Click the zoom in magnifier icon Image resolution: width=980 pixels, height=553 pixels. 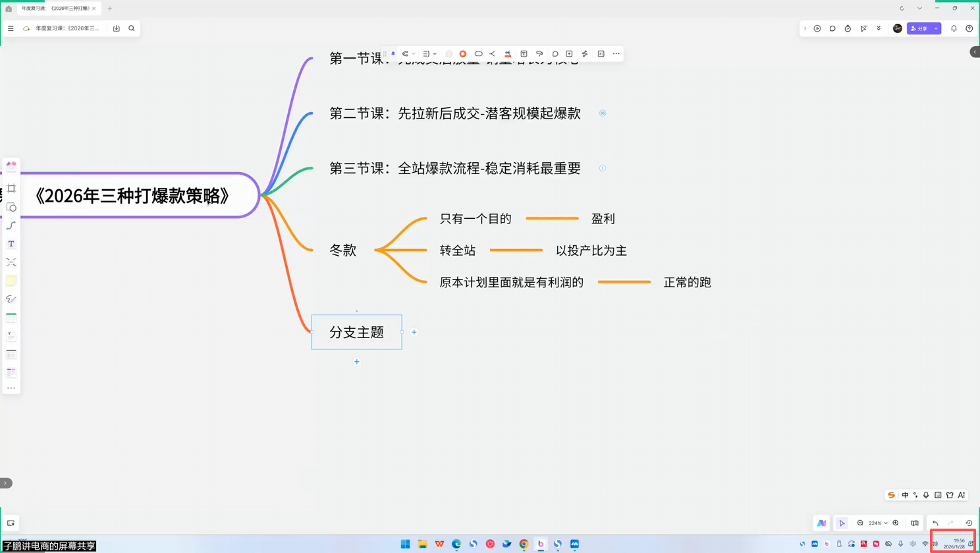pyautogui.click(x=896, y=523)
